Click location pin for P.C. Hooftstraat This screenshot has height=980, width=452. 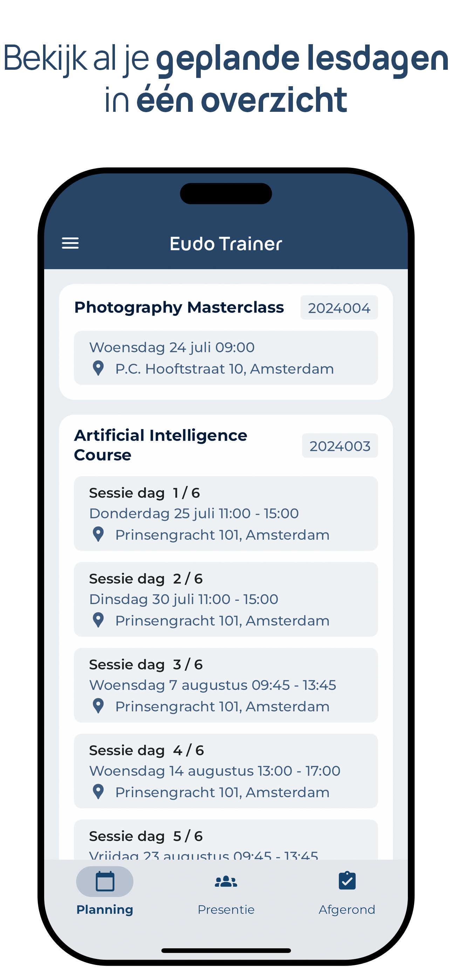pyautogui.click(x=98, y=368)
